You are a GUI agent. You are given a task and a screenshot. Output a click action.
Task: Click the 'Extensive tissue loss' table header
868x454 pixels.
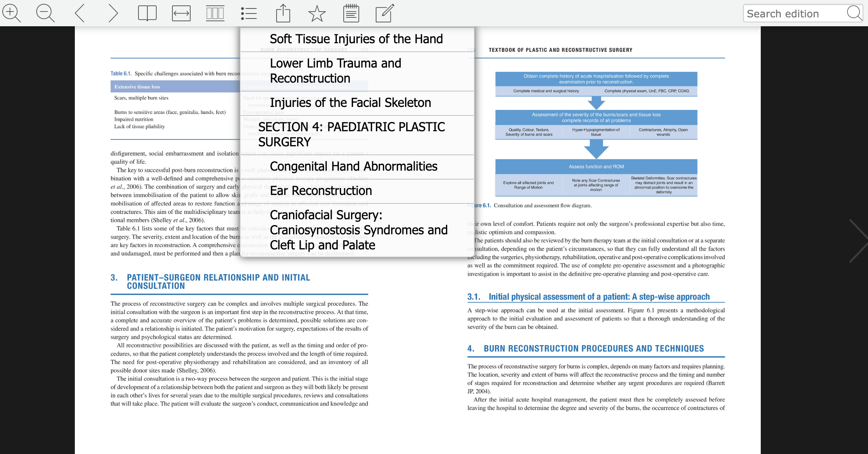pyautogui.click(x=137, y=87)
